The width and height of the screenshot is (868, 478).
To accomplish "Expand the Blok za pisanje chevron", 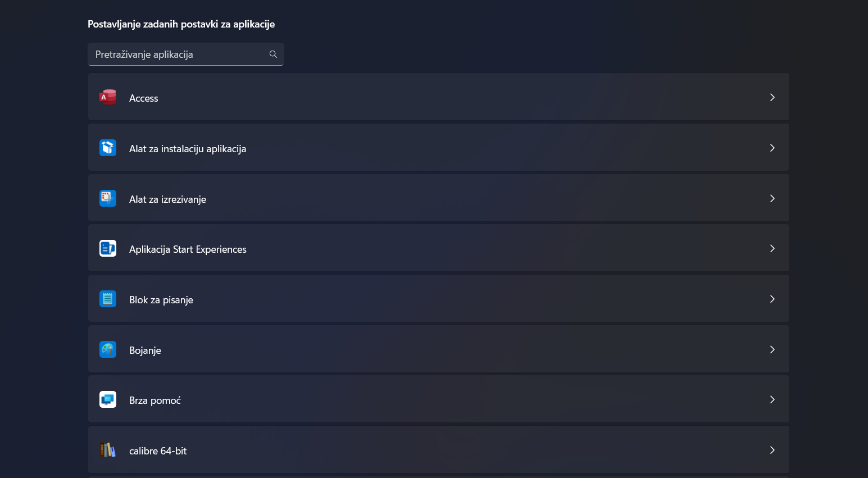I will pyautogui.click(x=772, y=299).
